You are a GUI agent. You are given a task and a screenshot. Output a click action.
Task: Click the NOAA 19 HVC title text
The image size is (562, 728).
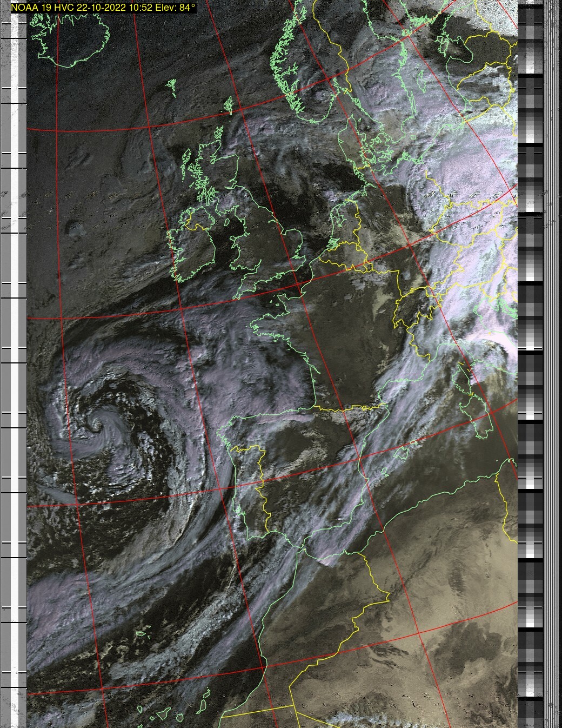103,7
